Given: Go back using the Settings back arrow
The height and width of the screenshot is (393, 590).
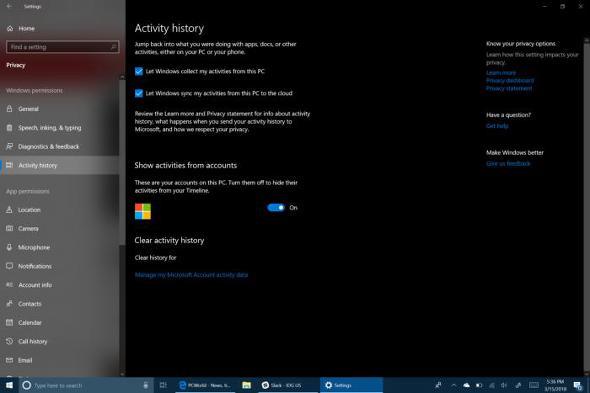Looking at the screenshot, I should coord(9,6).
